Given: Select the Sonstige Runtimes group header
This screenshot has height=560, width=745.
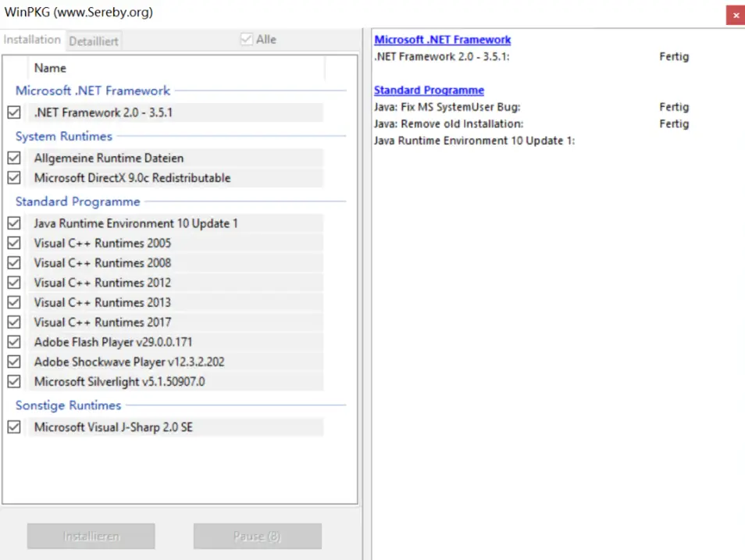Looking at the screenshot, I should click(68, 405).
